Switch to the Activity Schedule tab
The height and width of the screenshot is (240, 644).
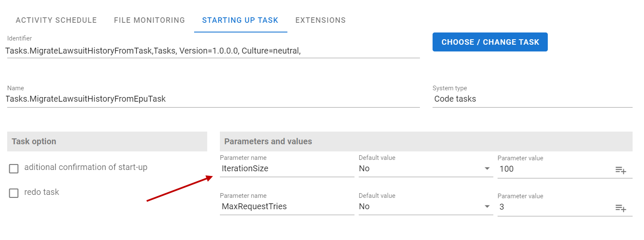(x=56, y=20)
